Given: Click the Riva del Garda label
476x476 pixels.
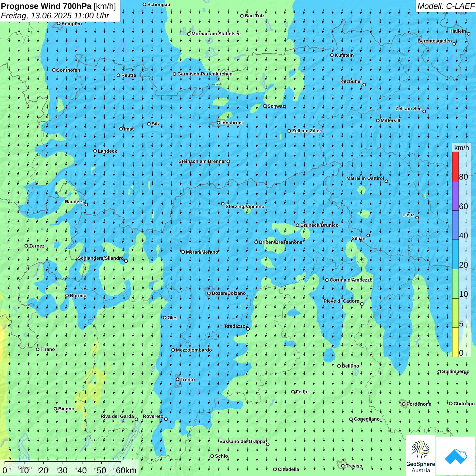Looking at the screenshot, I should [117, 416].
